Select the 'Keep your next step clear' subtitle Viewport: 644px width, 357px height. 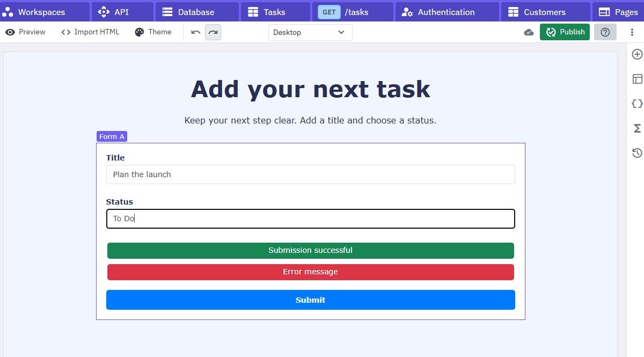[310, 120]
